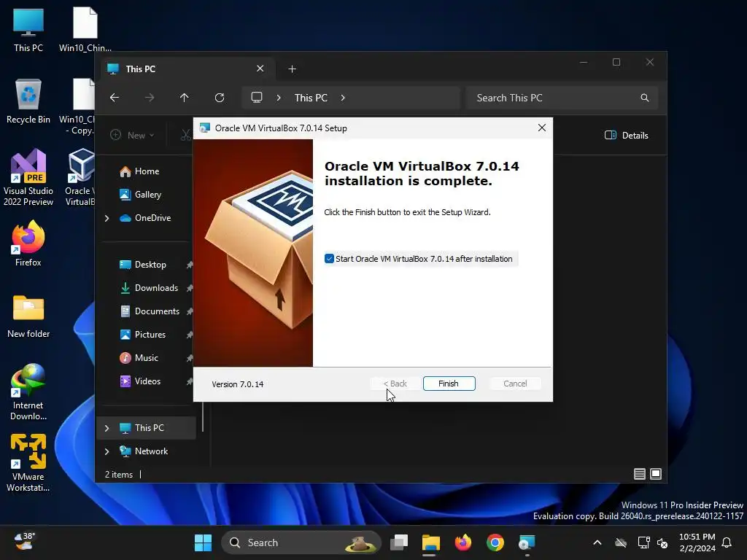Open clock and date flyout

pos(697,542)
